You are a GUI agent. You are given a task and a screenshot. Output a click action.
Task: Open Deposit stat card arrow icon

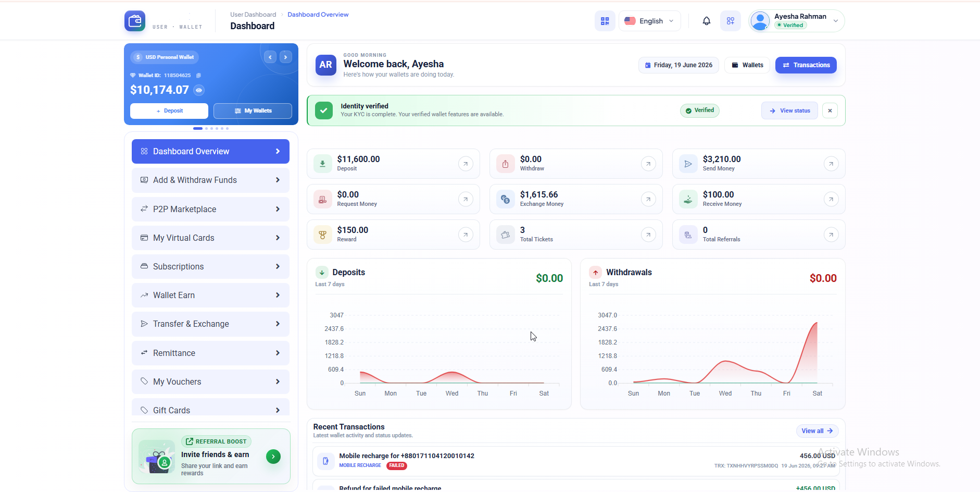pos(466,164)
